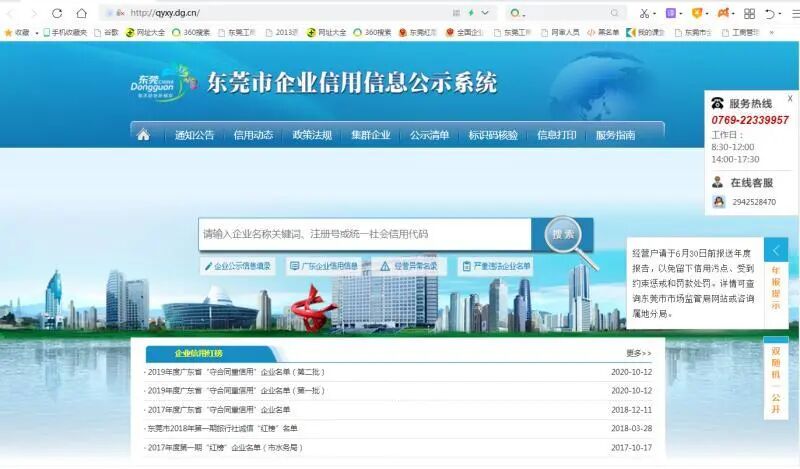Expand the scissors tool dropdown arrow
Image resolution: width=800 pixels, height=469 pixels.
tap(654, 14)
